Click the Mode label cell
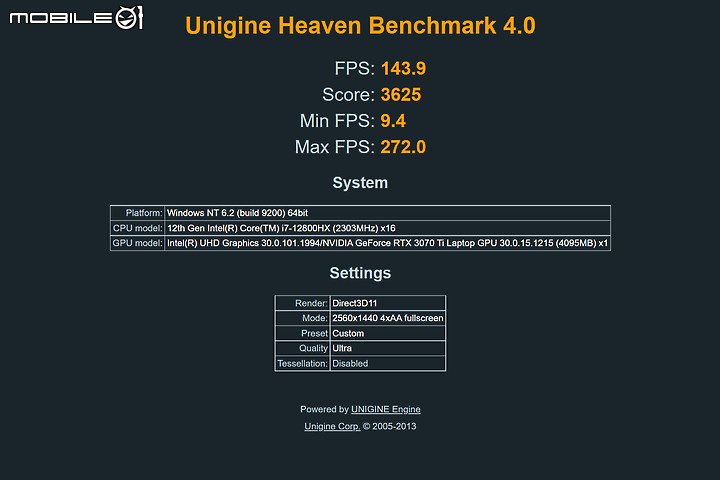 [x=302, y=318]
